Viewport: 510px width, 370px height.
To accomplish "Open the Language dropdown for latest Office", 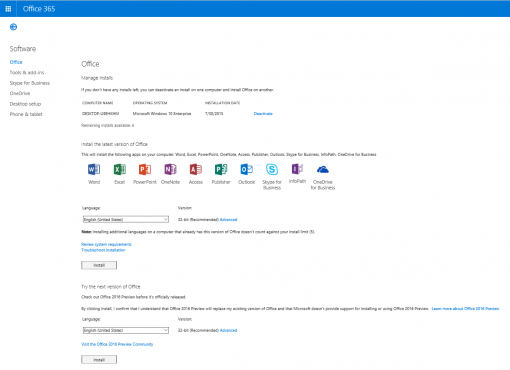I will (126, 219).
